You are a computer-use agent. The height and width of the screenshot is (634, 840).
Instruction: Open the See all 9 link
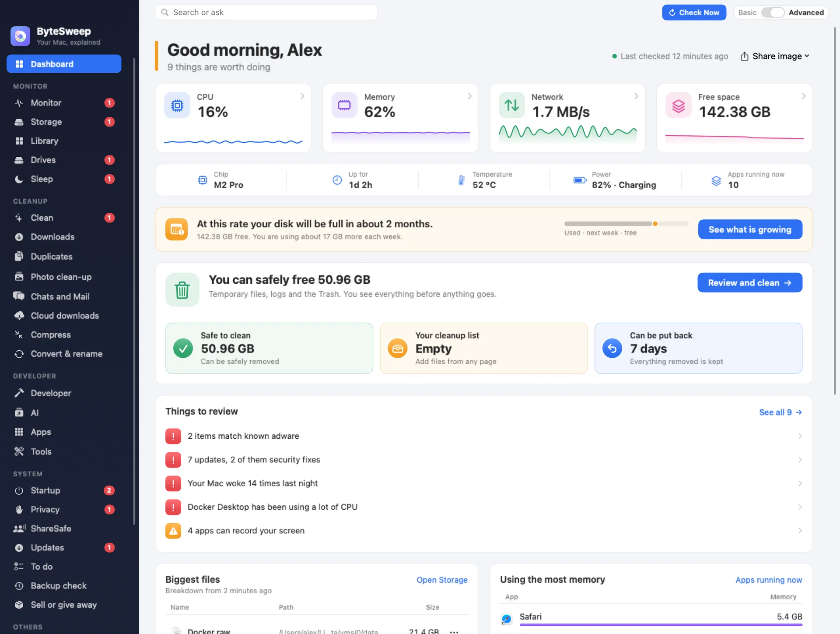780,412
